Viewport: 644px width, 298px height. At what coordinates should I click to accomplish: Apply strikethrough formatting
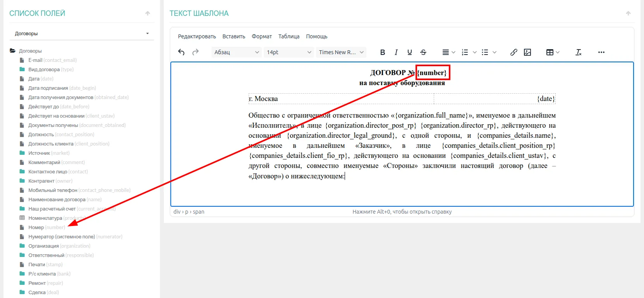tap(423, 52)
